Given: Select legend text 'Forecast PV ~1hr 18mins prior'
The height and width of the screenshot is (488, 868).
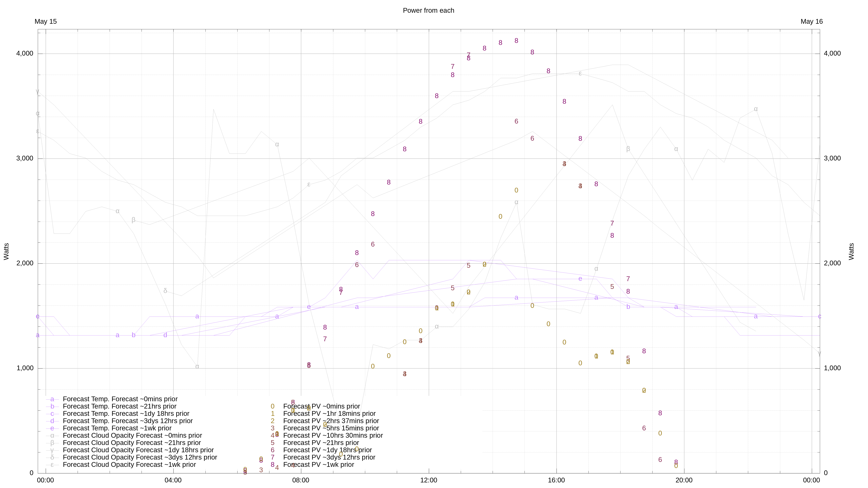Looking at the screenshot, I should tap(329, 414).
